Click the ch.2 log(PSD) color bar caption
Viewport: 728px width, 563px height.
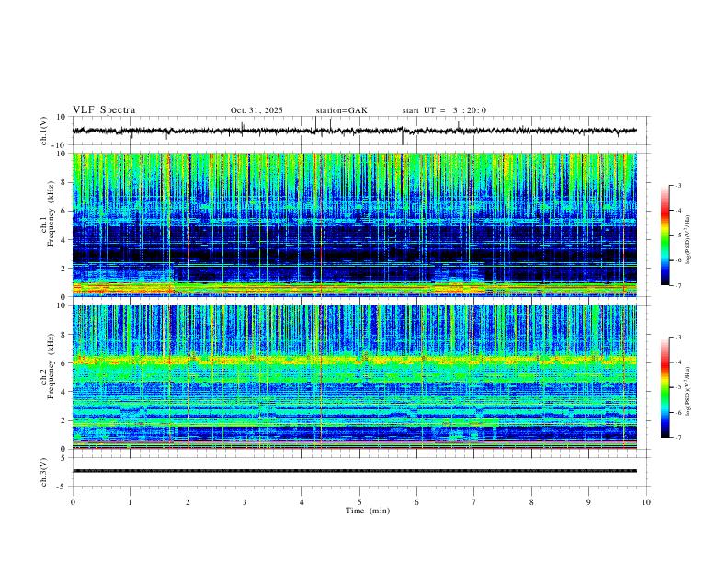click(x=689, y=391)
